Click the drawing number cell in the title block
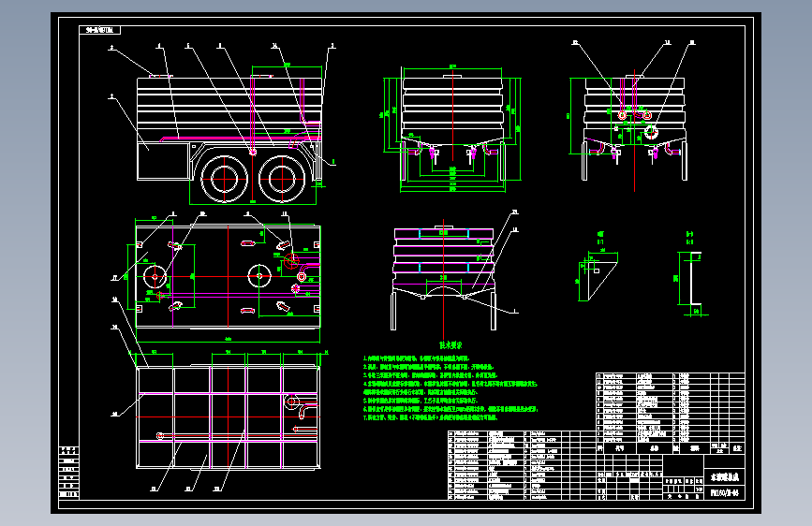 pyautogui.click(x=725, y=492)
